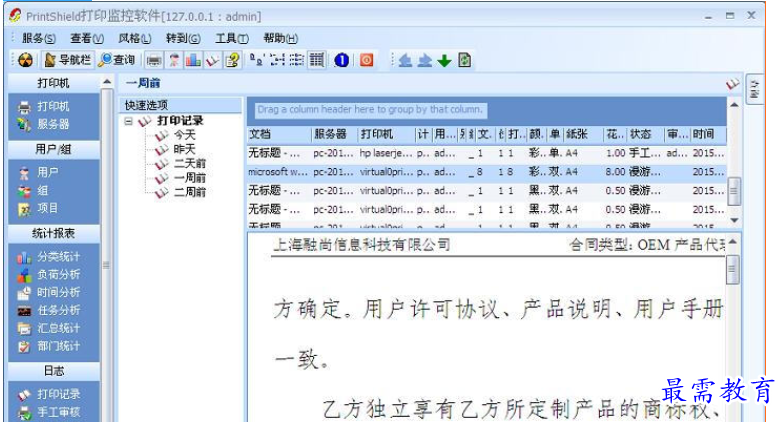Click the blue forward navigation arrow
This screenshot has height=422, width=783.
[x=425, y=61]
